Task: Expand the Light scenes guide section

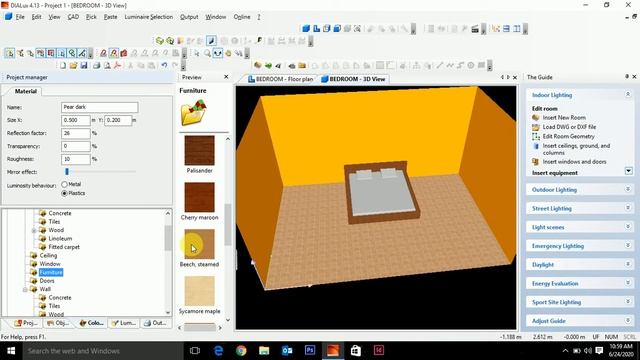Action: pyautogui.click(x=628, y=227)
